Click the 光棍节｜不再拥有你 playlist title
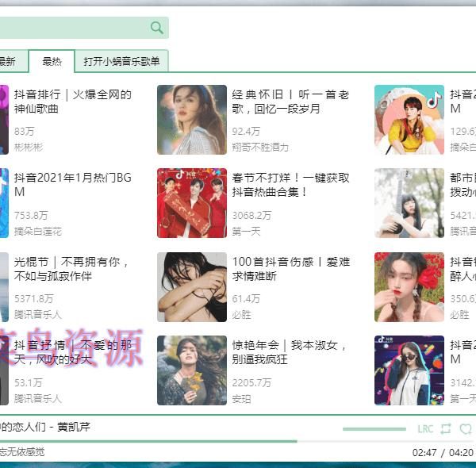This screenshot has height=468, width=476. coord(72,268)
